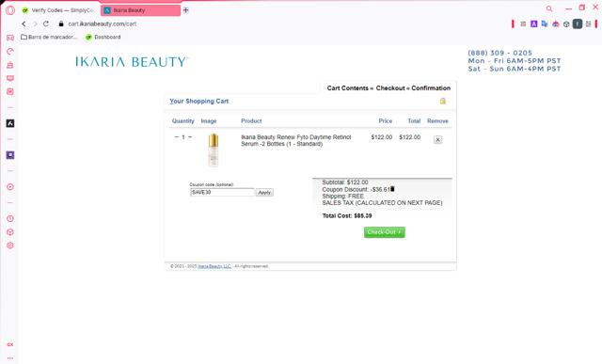Open the Easy Setup hamburger icon
The image size is (602, 364).
[588, 24]
